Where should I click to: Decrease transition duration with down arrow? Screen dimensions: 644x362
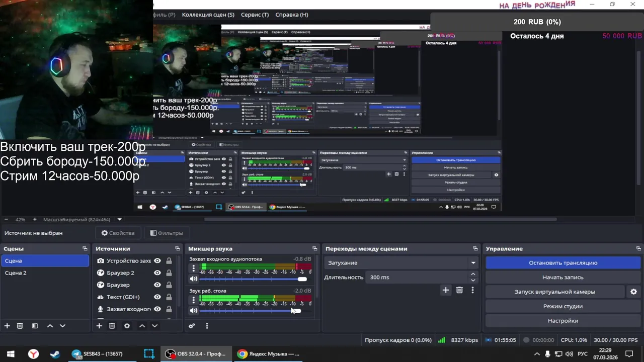473,280
